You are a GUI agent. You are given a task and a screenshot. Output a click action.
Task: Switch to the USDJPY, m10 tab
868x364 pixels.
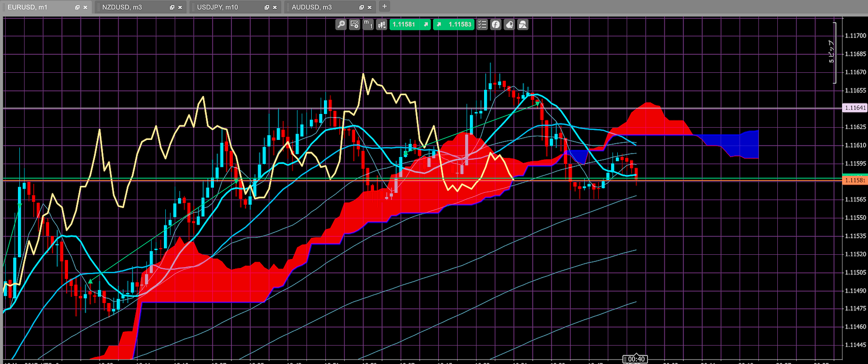(x=236, y=7)
